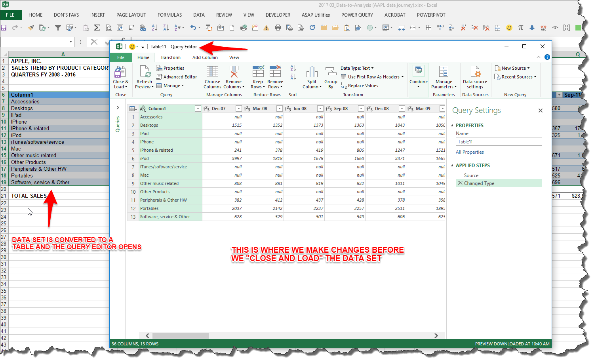Open Recent Sources dropdown
This screenshot has height=364, width=596.
(x=515, y=77)
